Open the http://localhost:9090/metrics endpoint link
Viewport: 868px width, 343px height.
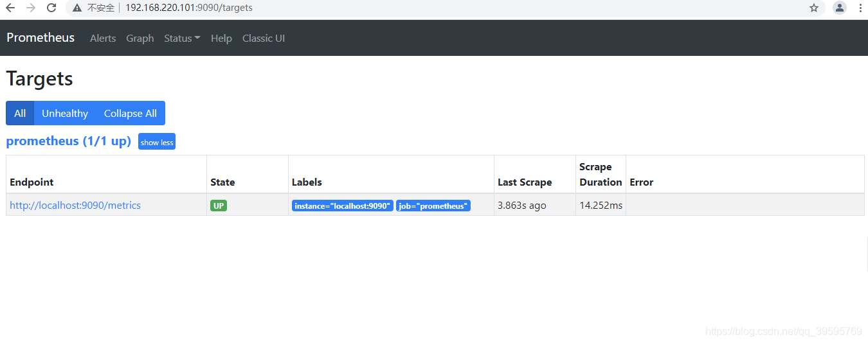click(75, 206)
